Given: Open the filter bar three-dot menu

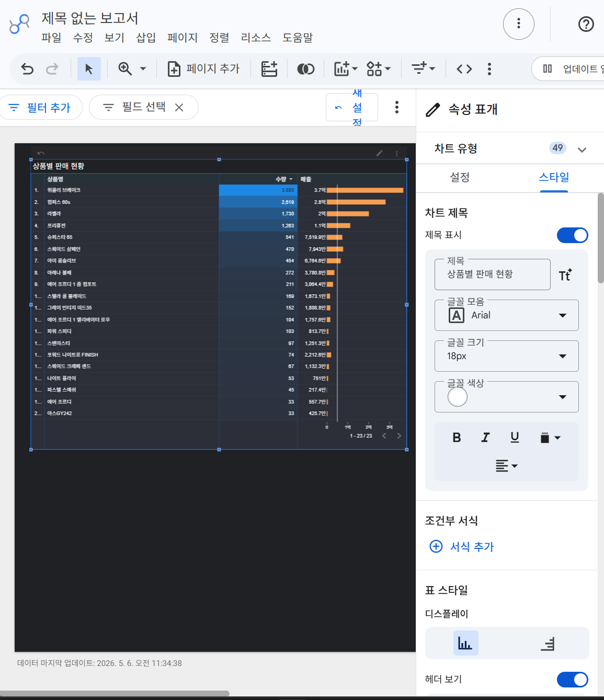Looking at the screenshot, I should click(x=397, y=107).
